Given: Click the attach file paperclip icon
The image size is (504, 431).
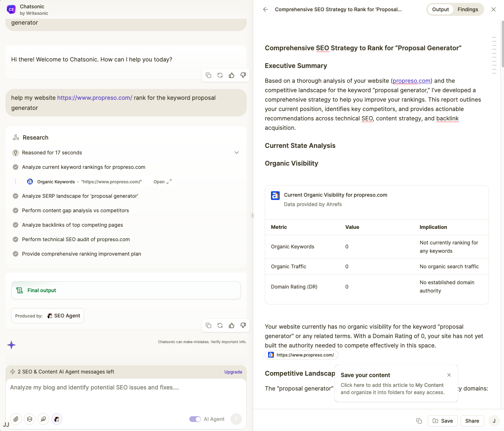Looking at the screenshot, I should [x=16, y=419].
